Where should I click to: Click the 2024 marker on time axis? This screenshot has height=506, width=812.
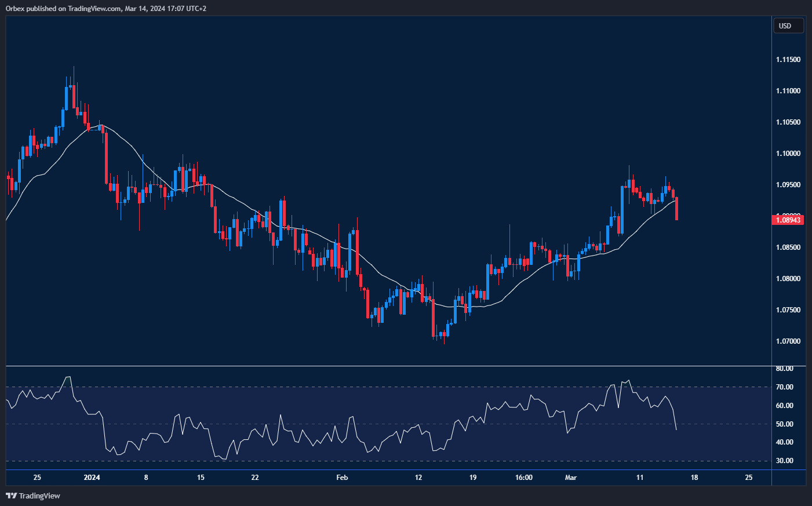coord(92,478)
